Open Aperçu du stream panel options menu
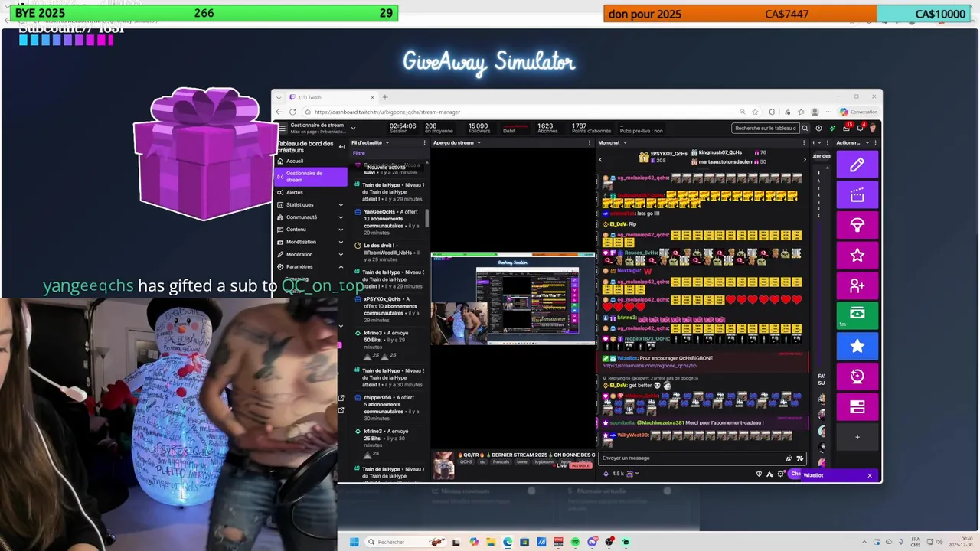 (x=591, y=142)
